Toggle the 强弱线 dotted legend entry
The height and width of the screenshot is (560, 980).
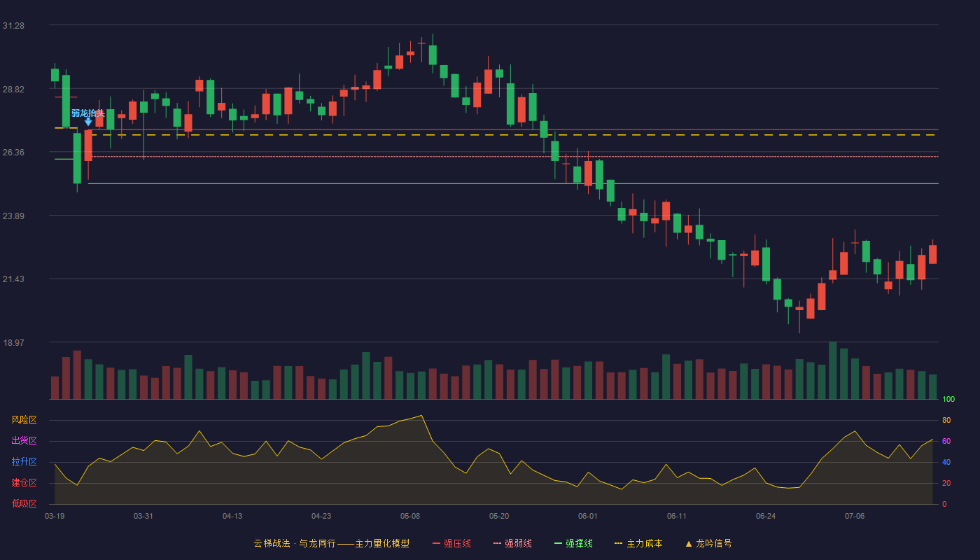click(512, 543)
